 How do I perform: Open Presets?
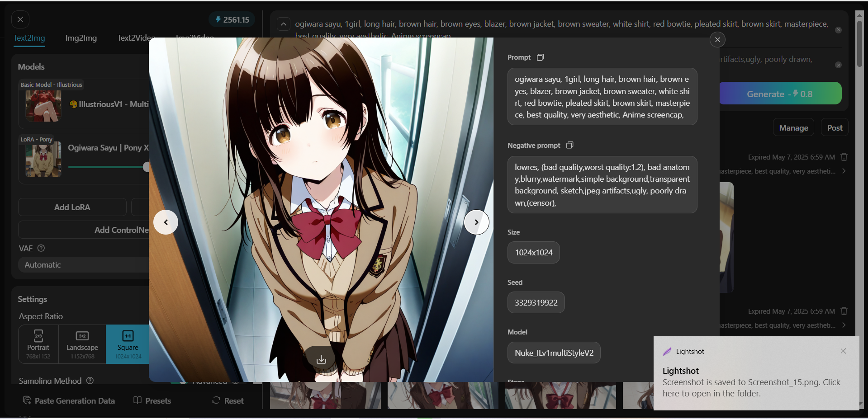tap(152, 400)
